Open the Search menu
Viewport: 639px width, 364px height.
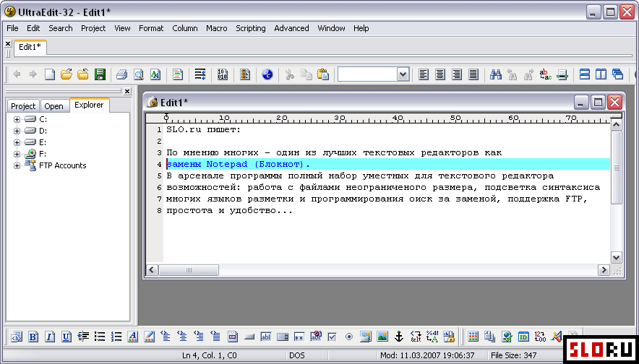coord(61,28)
